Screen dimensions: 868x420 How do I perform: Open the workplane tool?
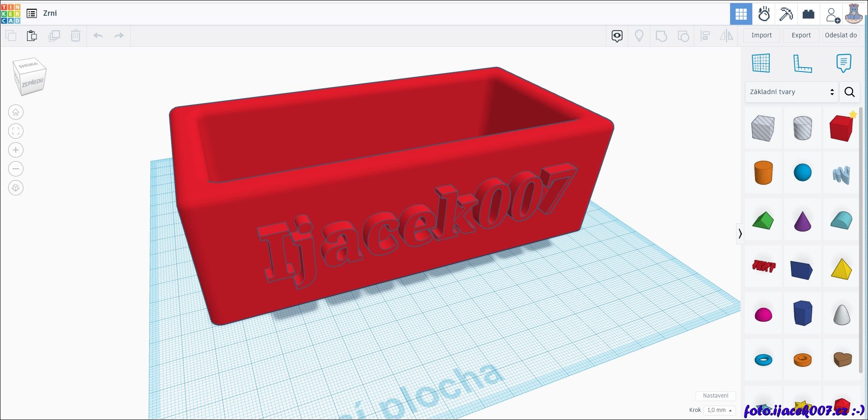tap(761, 63)
